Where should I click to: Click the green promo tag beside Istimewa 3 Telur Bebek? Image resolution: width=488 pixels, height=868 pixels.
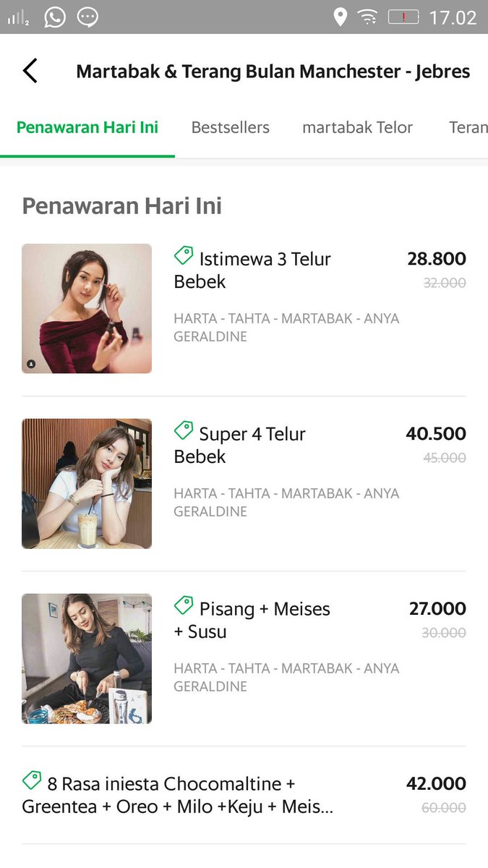coord(183,257)
